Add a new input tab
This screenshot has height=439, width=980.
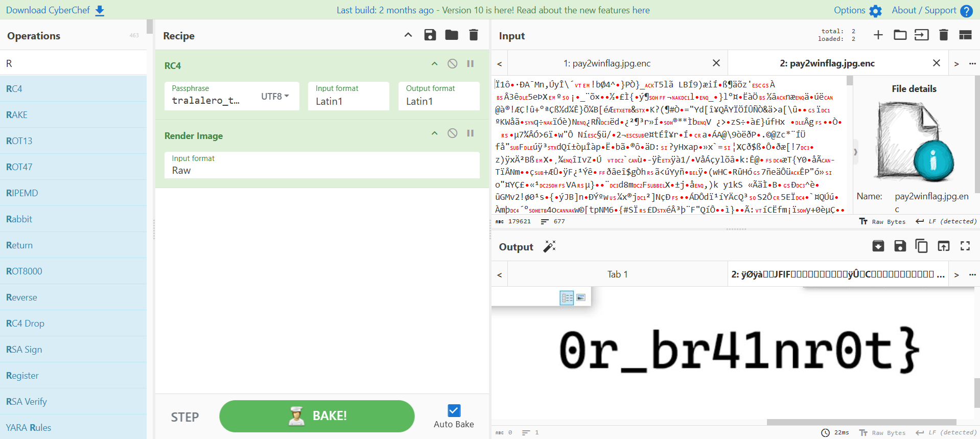(878, 35)
